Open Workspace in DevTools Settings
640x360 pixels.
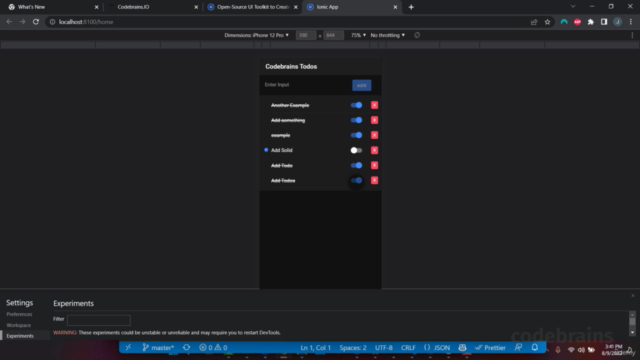point(18,325)
